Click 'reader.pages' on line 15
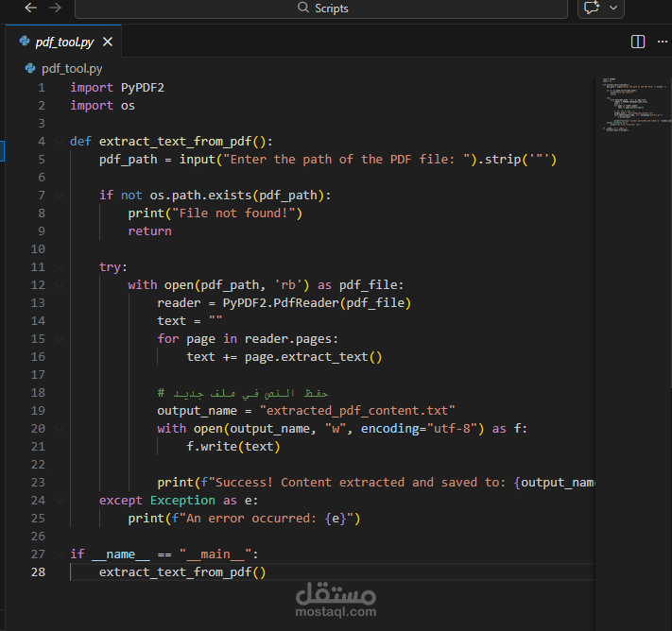This screenshot has width=672, height=631. (288, 339)
